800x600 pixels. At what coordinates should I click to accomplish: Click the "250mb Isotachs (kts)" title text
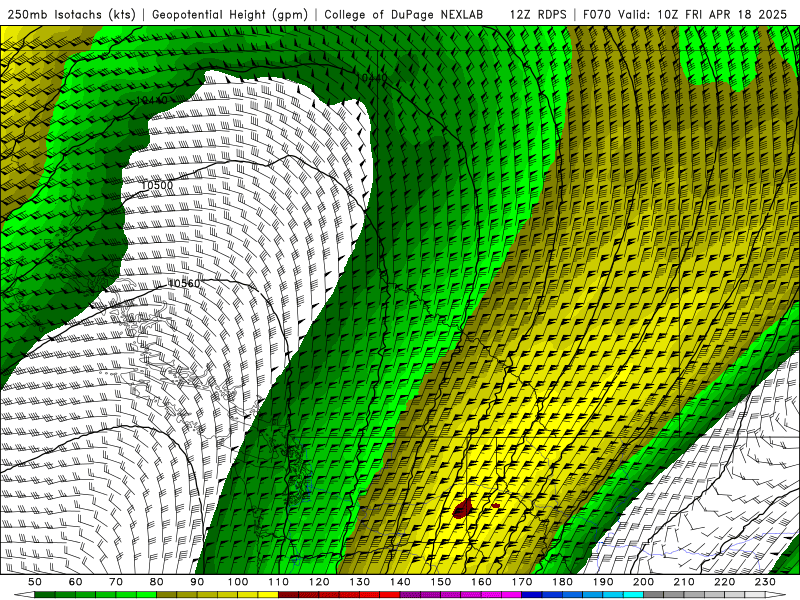71,14
